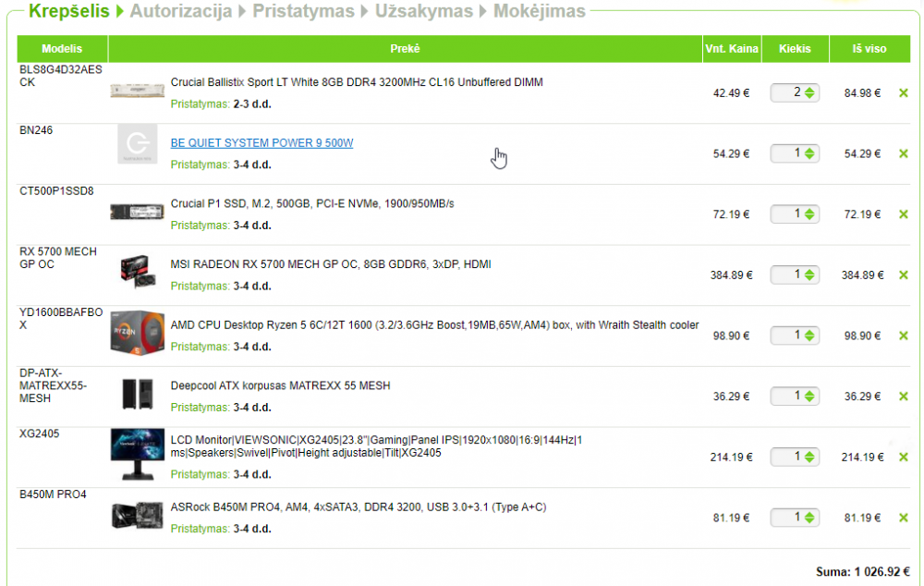Remove AMD Ryzen 5 CPU from cart
Screen dimensions: 924x586
[x=903, y=336]
